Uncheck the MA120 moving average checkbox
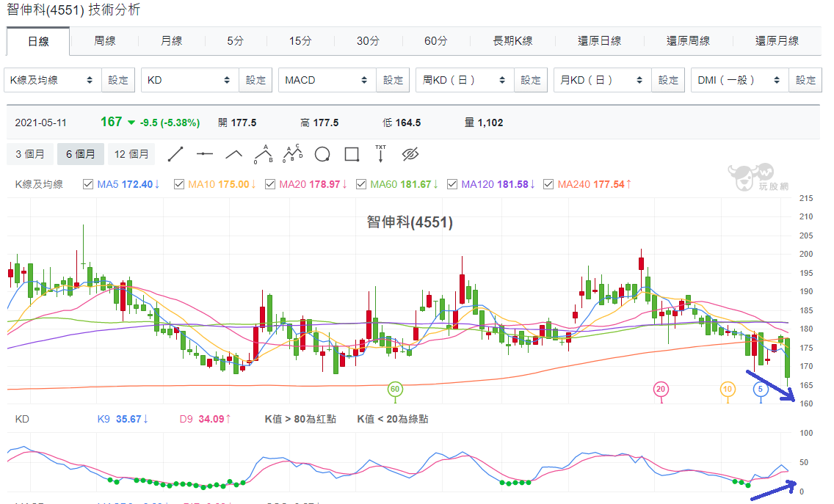 [452, 184]
